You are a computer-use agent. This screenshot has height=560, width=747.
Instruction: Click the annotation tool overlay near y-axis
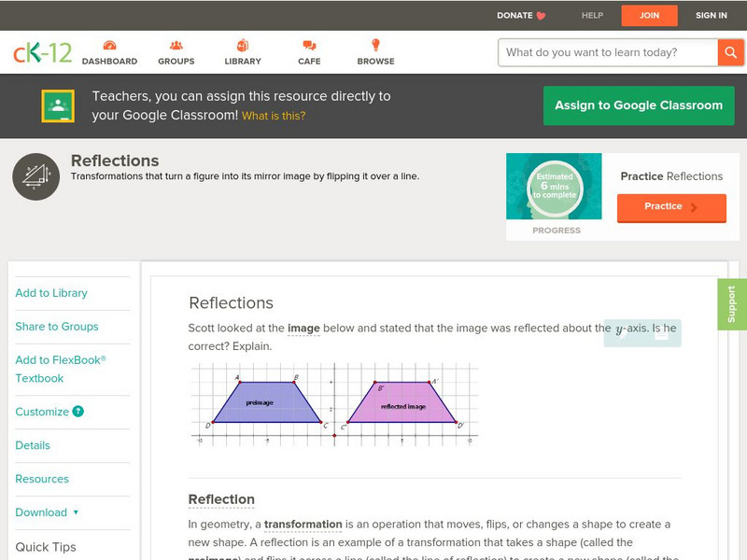coord(642,332)
